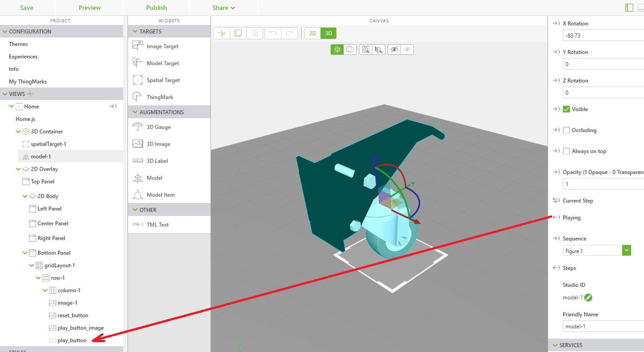Click the 3D Gauge widget icon
This screenshot has height=352, width=644.
[138, 127]
